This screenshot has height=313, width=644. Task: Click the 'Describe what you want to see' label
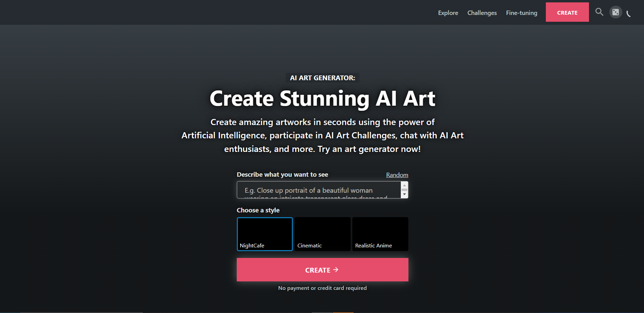(282, 175)
